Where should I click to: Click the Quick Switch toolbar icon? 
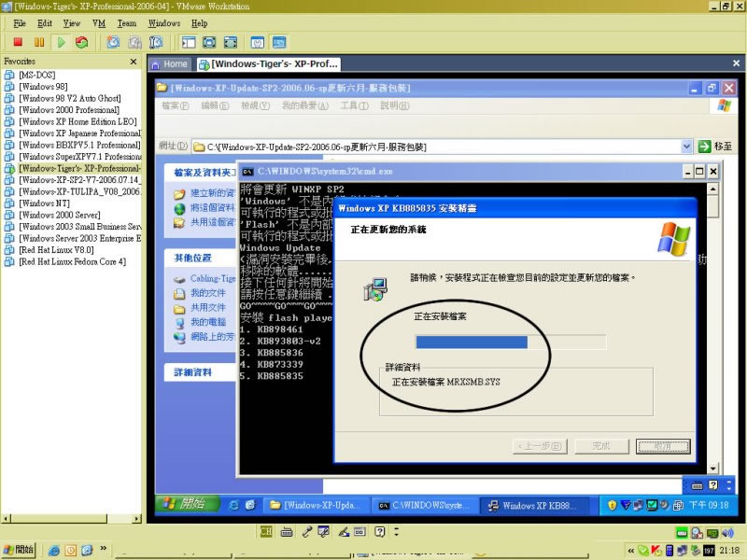tap(231, 42)
